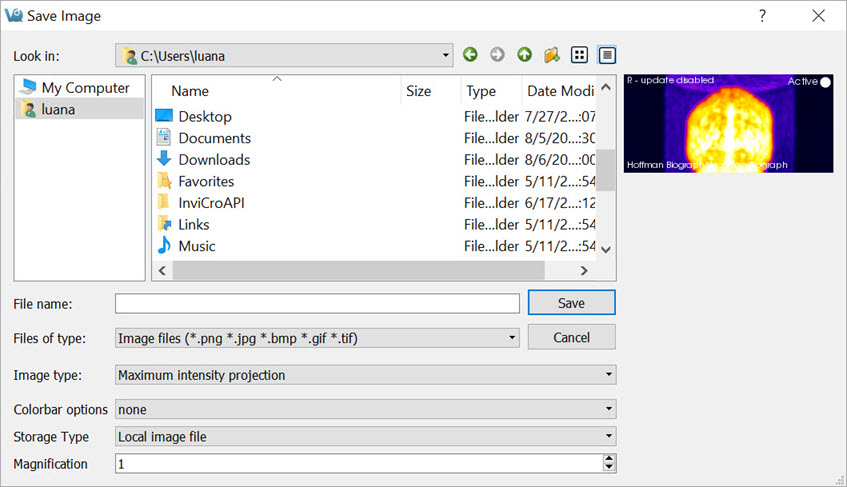
Task: Click the Music note icon
Action: click(164, 245)
